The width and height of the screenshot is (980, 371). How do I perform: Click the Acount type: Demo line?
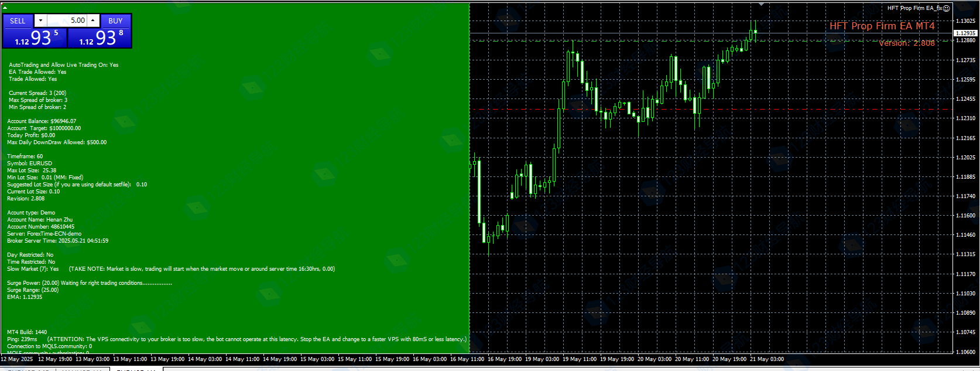(31, 213)
